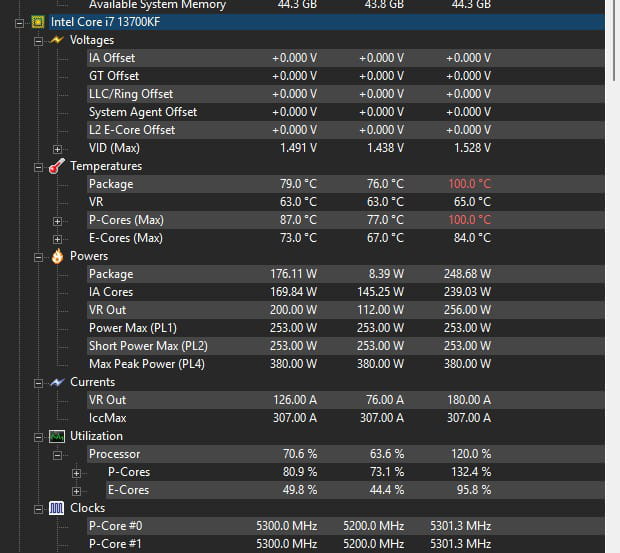Select the Intel Core i7 13700KF row
This screenshot has height=553, width=620.
[327, 22]
